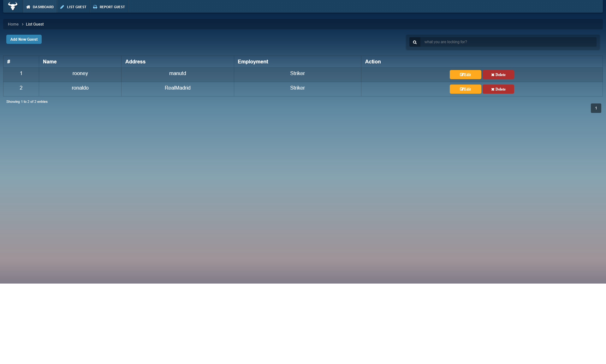Click the Dashboard home icon
Screen dimensions: 606x364
coord(28,7)
